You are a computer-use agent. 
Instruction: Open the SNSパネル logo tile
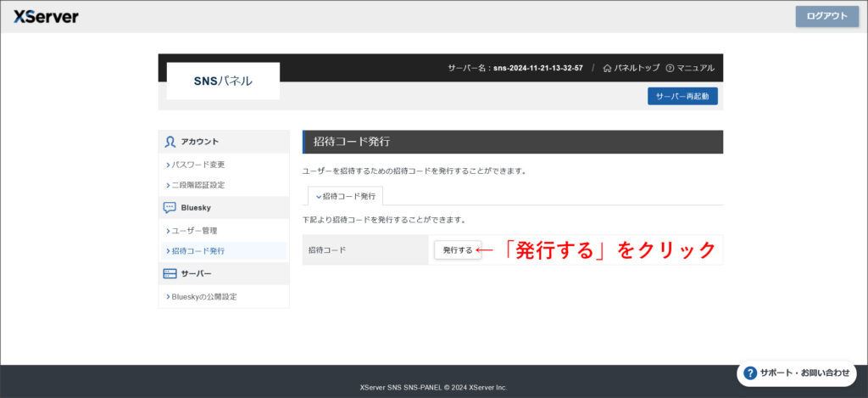tap(223, 81)
